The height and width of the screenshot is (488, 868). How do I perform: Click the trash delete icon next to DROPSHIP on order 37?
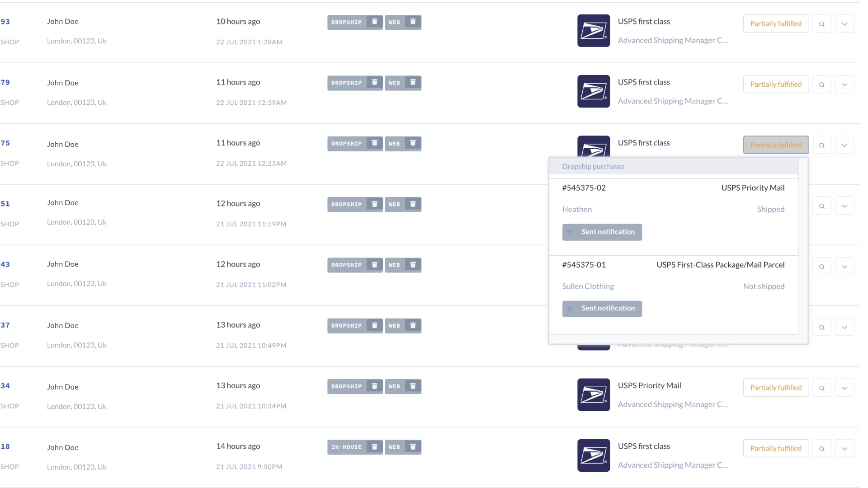point(374,325)
